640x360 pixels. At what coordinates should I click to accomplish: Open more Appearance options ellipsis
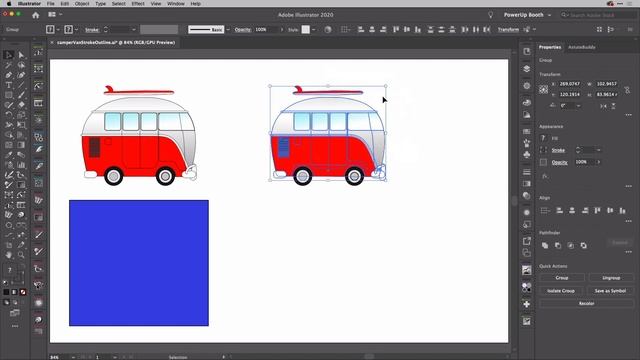coord(629,186)
